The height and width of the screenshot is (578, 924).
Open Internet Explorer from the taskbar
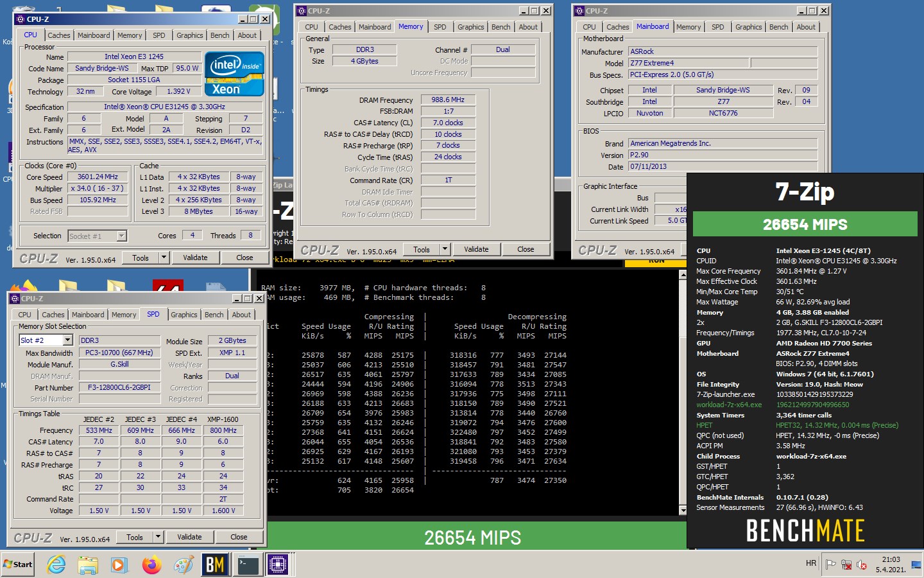point(56,565)
